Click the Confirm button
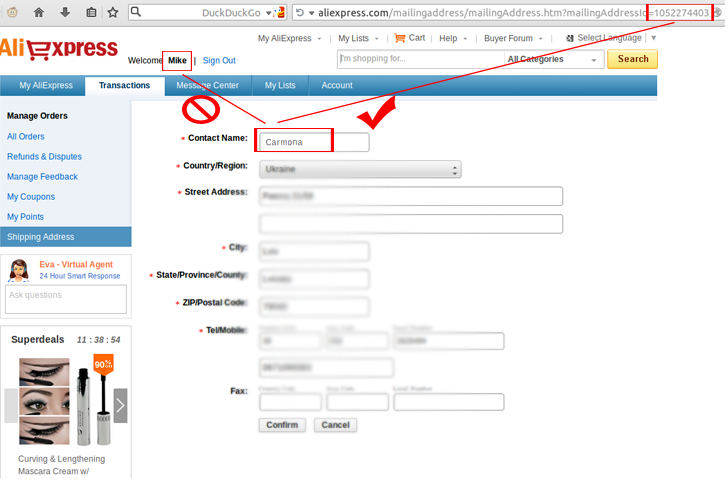This screenshot has width=728, height=480. click(x=282, y=425)
